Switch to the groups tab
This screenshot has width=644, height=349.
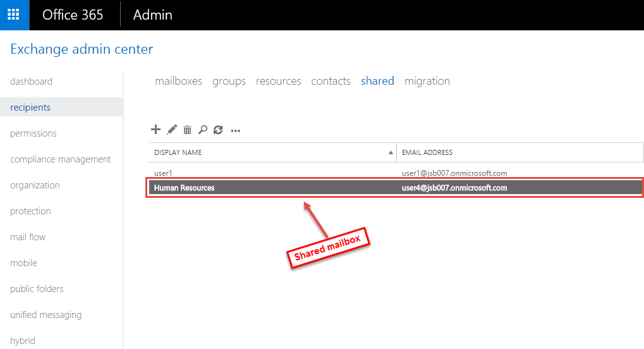click(229, 81)
